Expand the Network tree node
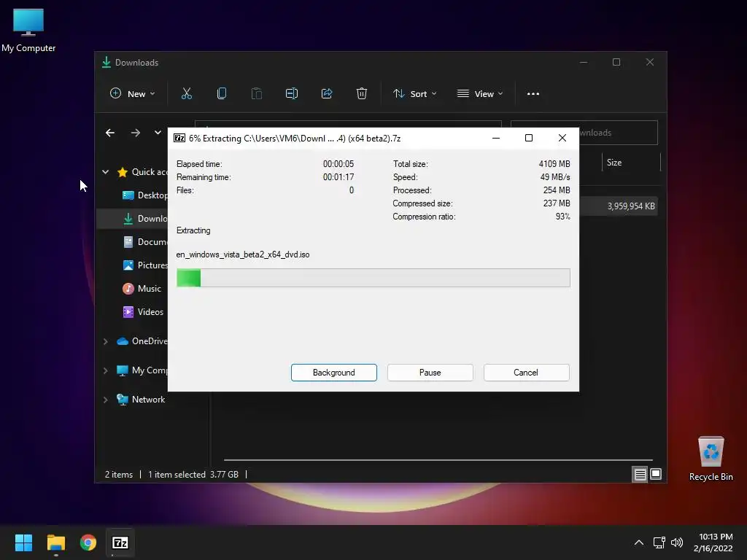747x560 pixels. pos(105,400)
